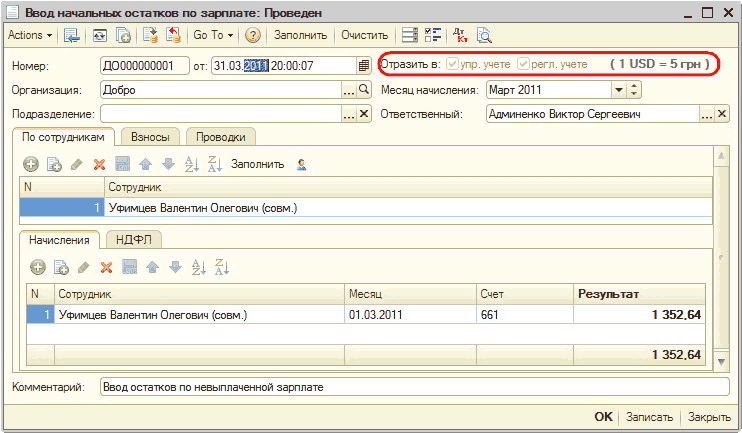The image size is (742, 433).
Task: Open the Actions menu
Action: coord(29,35)
